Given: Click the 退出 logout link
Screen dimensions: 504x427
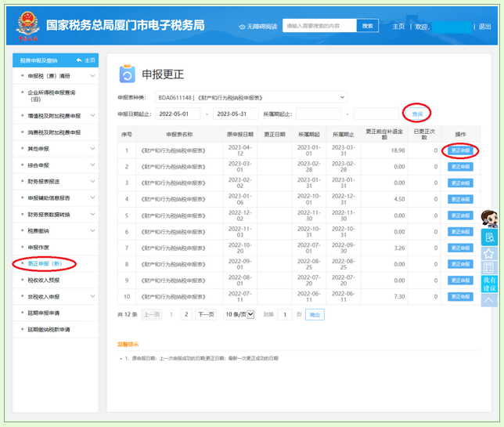Looking at the screenshot, I should [484, 27].
